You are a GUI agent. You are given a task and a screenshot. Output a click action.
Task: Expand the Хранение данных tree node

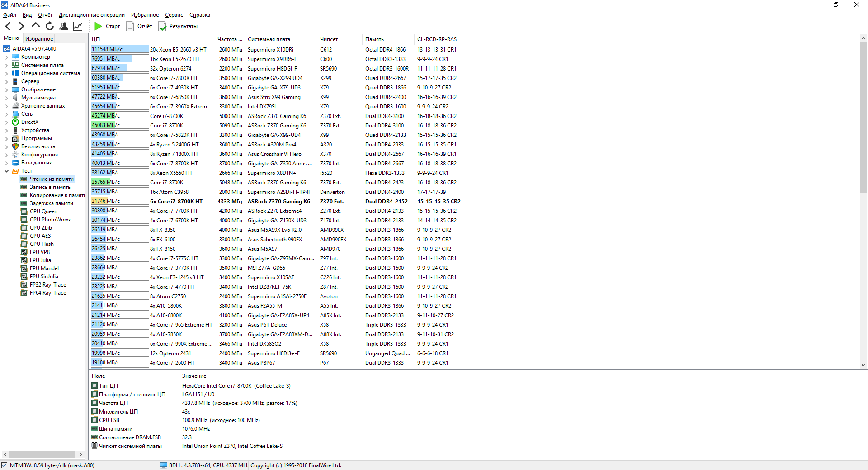[x=6, y=106]
